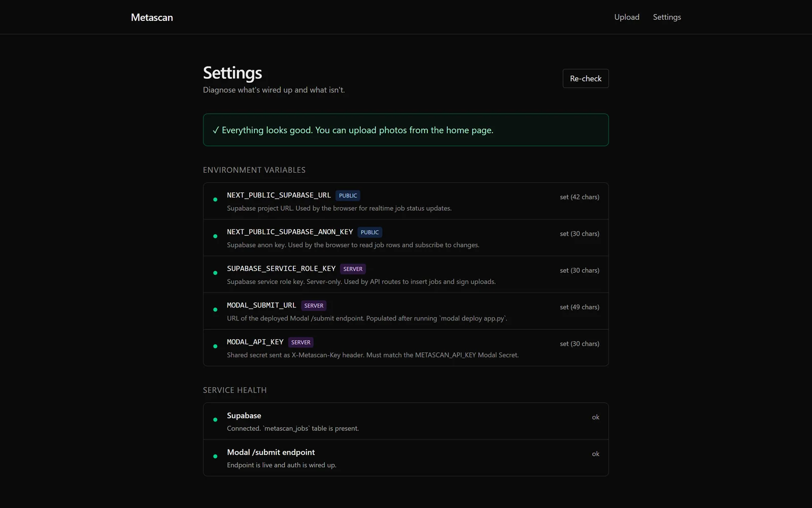The height and width of the screenshot is (508, 812).
Task: Click the 'Shared secret sent as X-Metascan-Key' description
Action: pyautogui.click(x=373, y=355)
